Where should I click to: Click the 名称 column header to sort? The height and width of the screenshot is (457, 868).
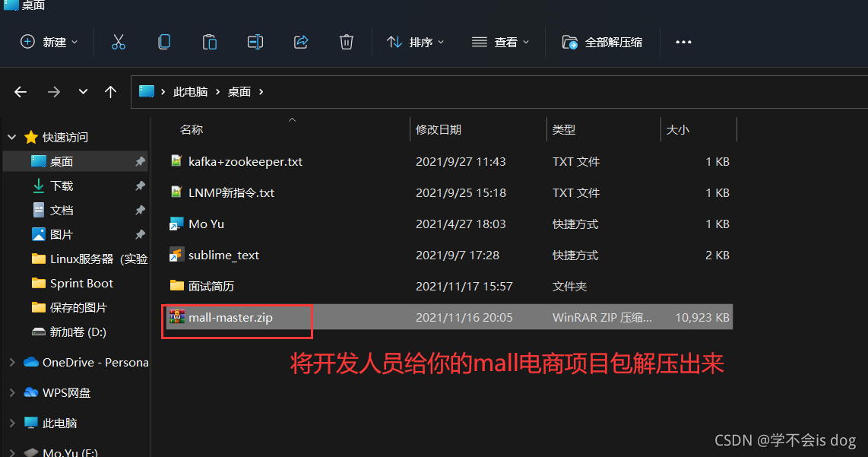point(192,129)
